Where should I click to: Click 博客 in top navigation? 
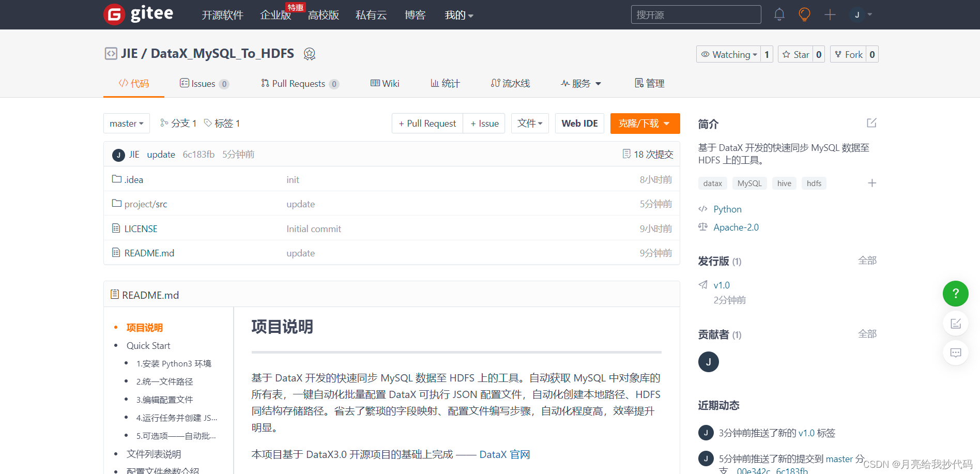coord(415,15)
